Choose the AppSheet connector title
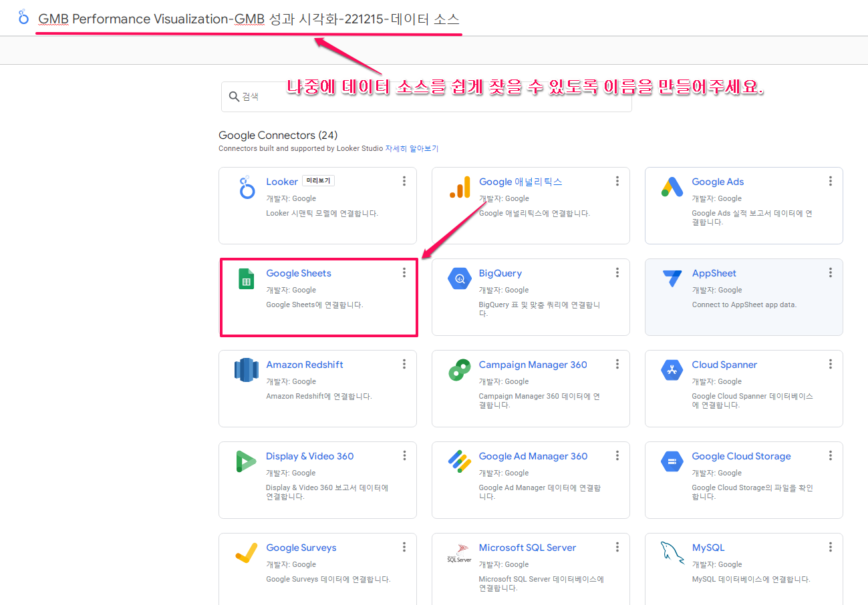The width and height of the screenshot is (868, 605). (714, 273)
